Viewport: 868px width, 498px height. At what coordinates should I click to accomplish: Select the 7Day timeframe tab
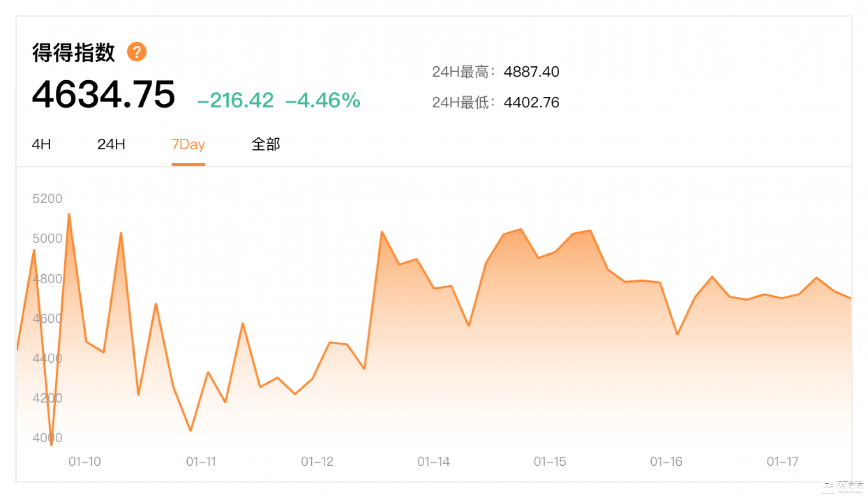coord(188,144)
